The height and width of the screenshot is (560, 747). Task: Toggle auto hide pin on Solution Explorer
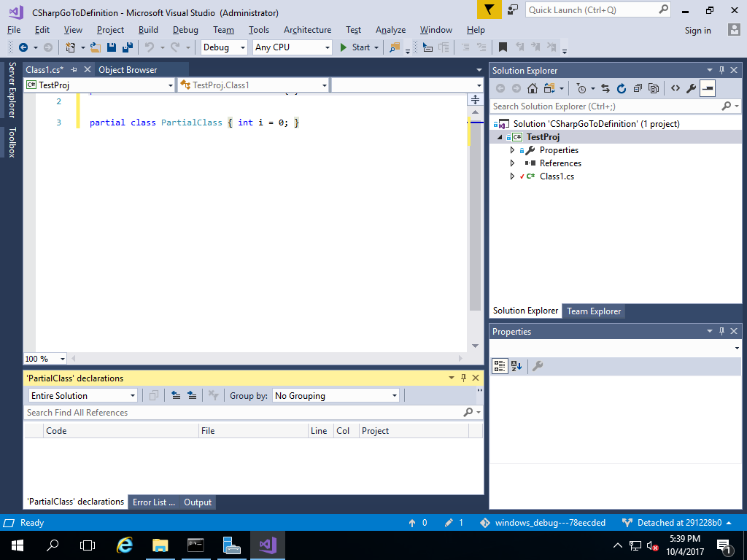click(721, 70)
